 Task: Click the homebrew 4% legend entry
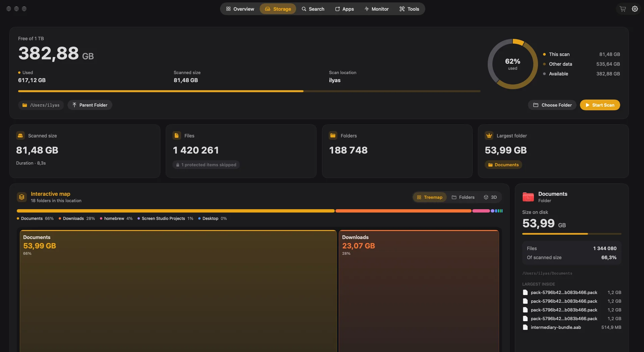point(116,218)
